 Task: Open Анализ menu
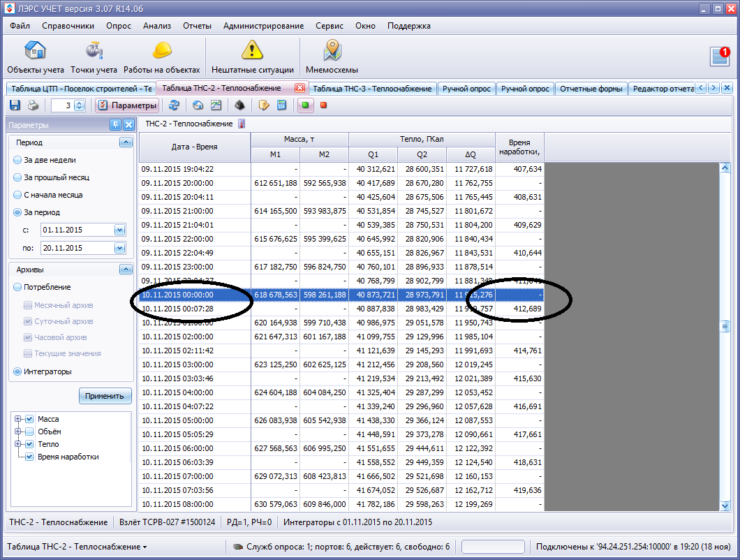pos(157,26)
